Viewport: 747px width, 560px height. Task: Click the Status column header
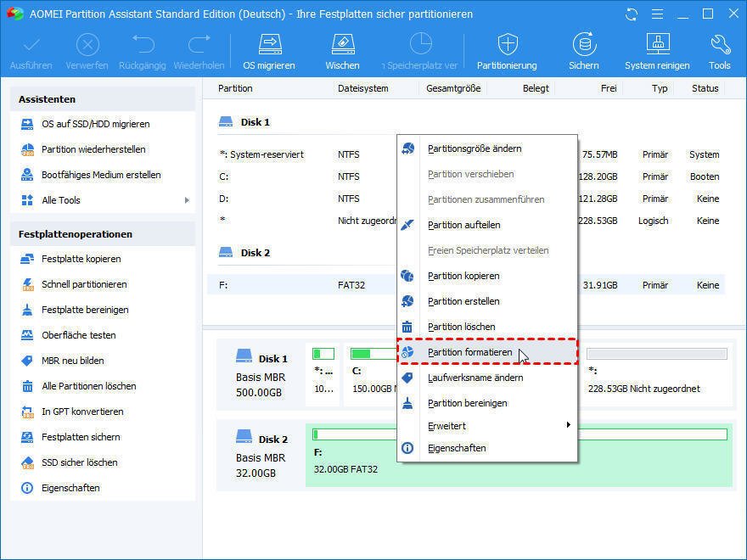(x=705, y=88)
